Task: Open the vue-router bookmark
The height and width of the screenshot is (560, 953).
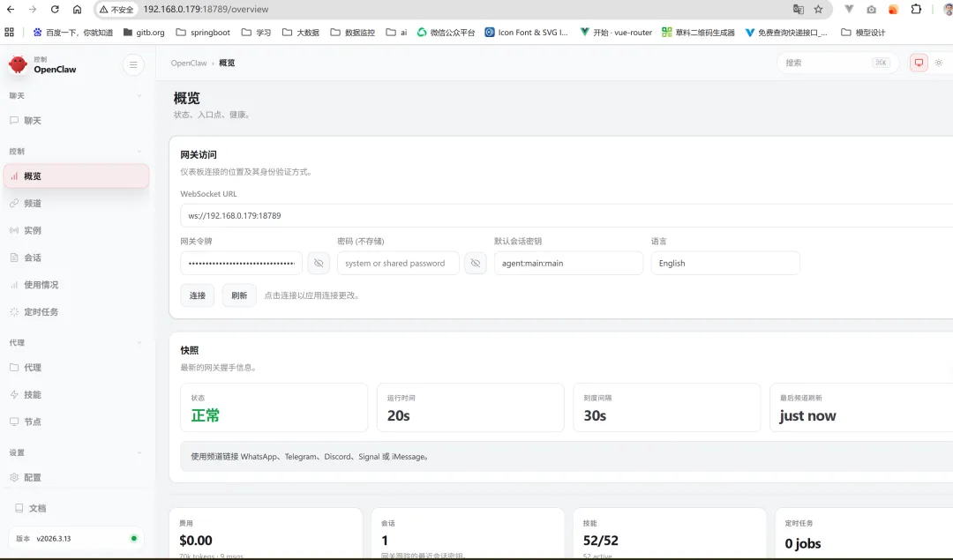Action: pyautogui.click(x=616, y=33)
